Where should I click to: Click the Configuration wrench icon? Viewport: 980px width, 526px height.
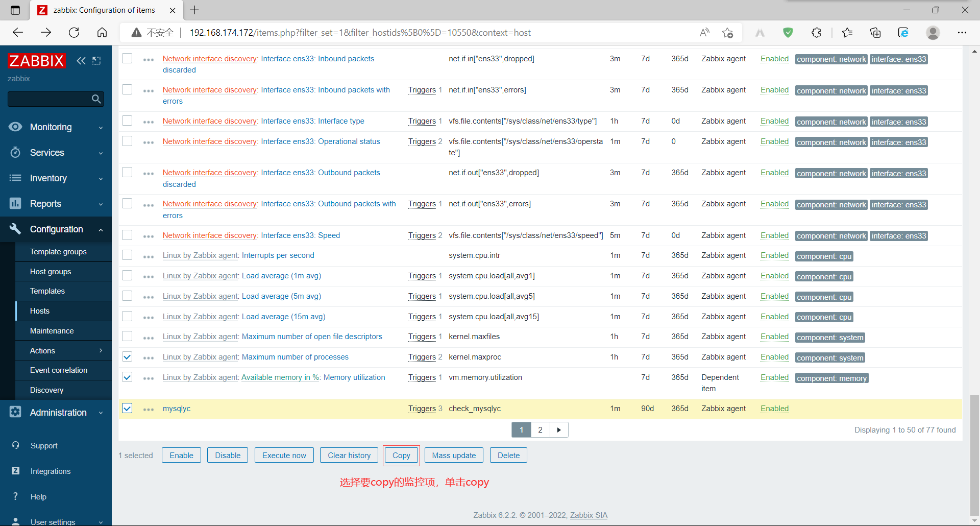15,229
